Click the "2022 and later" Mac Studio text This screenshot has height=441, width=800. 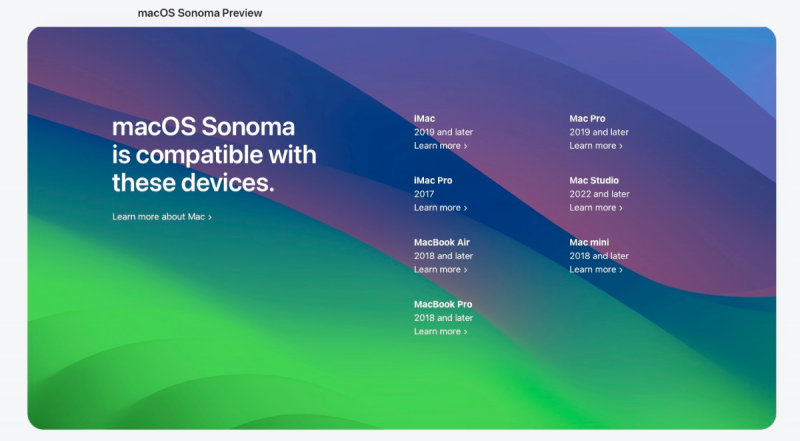599,194
